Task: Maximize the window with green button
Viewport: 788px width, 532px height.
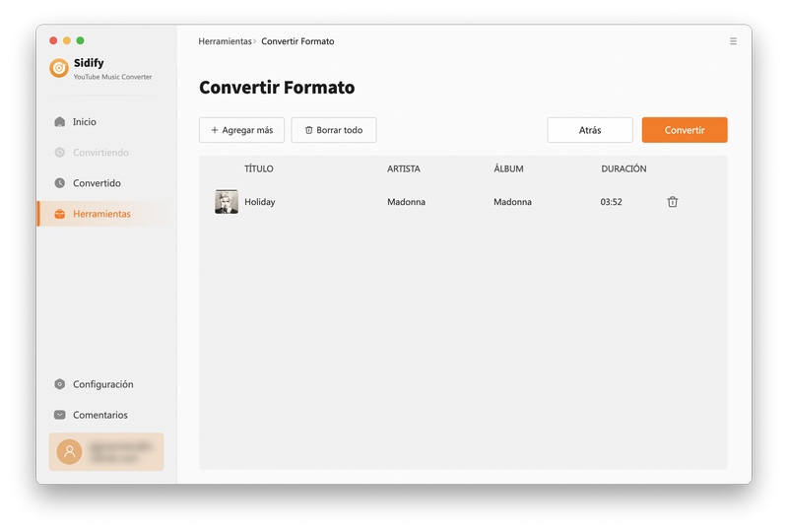Action: click(81, 40)
